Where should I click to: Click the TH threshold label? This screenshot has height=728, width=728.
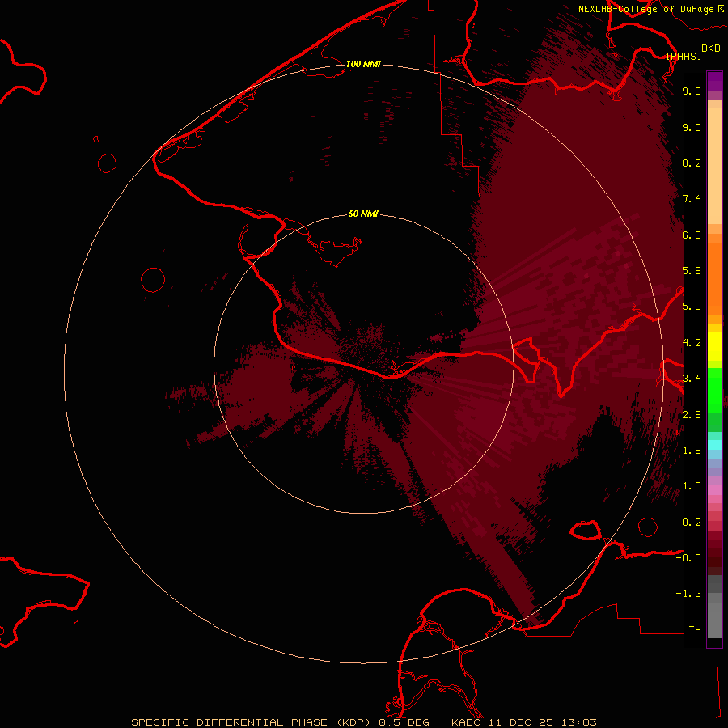(x=695, y=630)
